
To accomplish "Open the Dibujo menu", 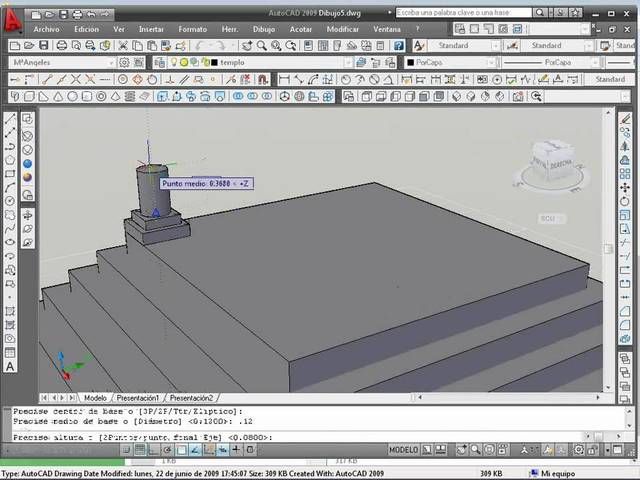I will click(x=264, y=29).
